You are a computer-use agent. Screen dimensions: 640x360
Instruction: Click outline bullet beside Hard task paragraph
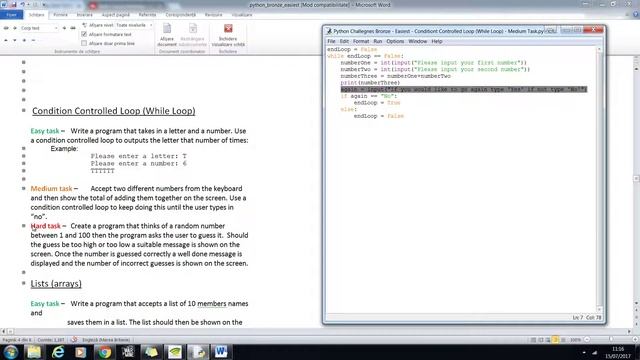click(24, 226)
